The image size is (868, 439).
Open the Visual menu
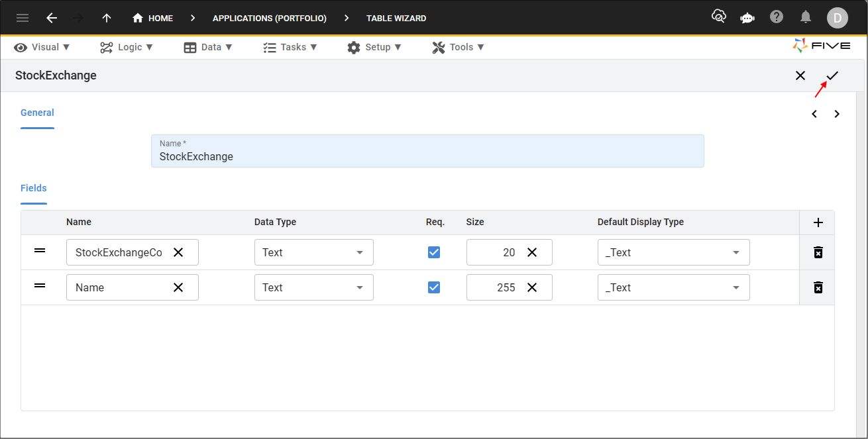click(42, 47)
